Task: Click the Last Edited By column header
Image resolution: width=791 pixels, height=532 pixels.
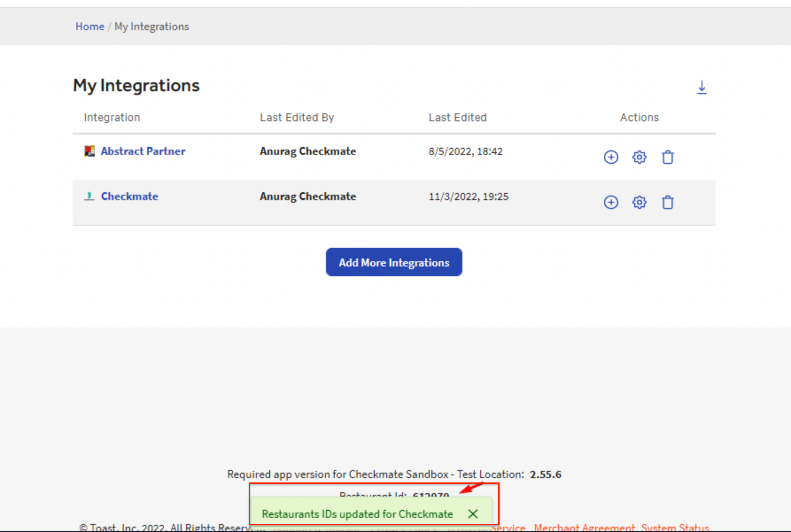Action: [297, 118]
